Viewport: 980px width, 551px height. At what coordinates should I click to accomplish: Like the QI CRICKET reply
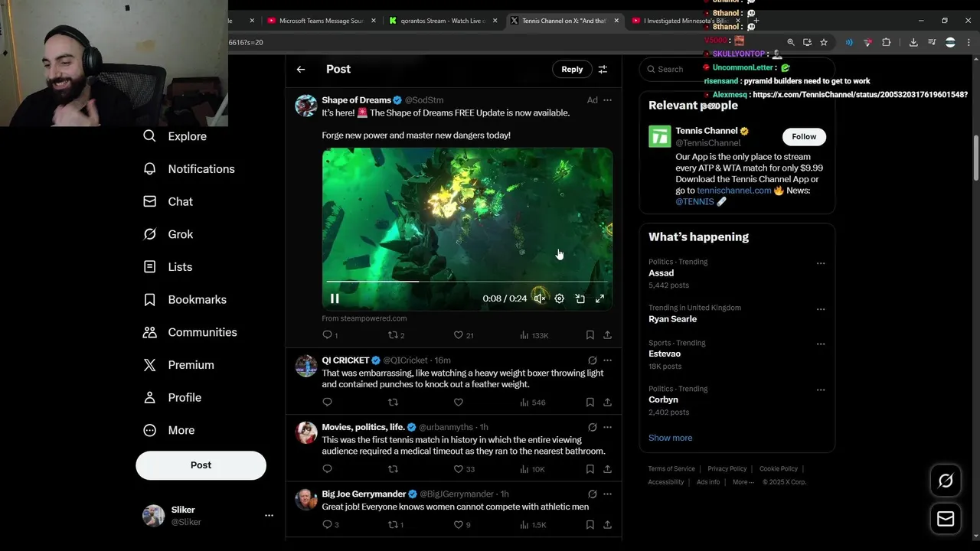point(459,403)
